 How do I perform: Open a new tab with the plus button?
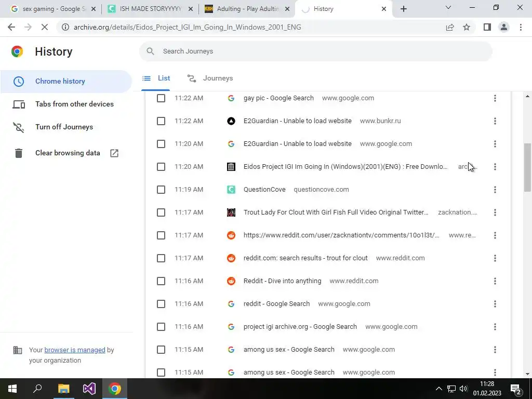(403, 9)
